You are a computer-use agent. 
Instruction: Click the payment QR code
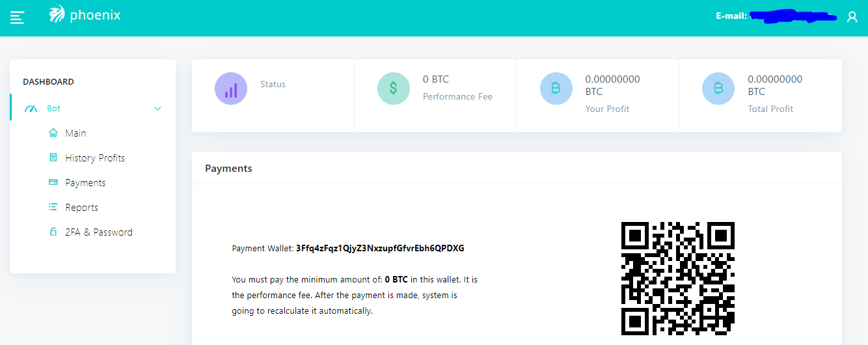coord(678,279)
